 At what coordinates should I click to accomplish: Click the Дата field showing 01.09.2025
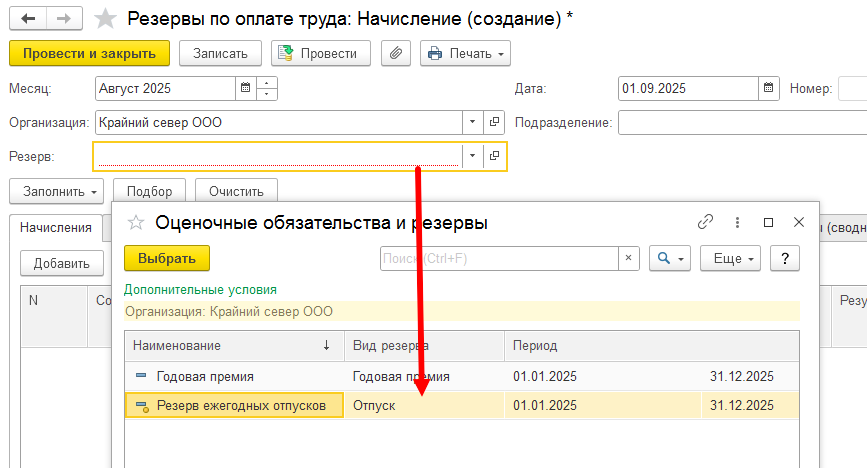tap(688, 89)
